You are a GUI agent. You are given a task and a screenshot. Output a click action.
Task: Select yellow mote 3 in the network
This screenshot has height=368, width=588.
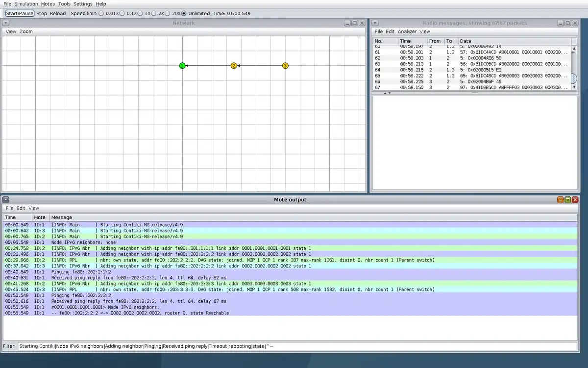tap(285, 66)
